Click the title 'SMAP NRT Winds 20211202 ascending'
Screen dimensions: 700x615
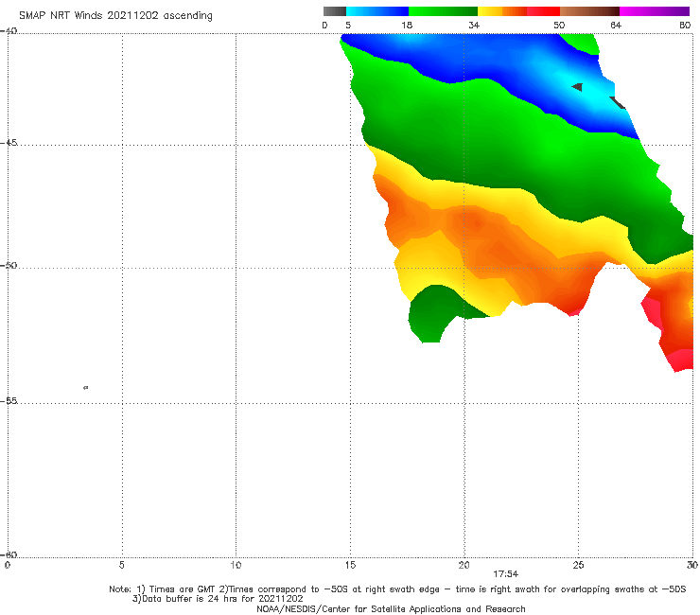tap(115, 15)
